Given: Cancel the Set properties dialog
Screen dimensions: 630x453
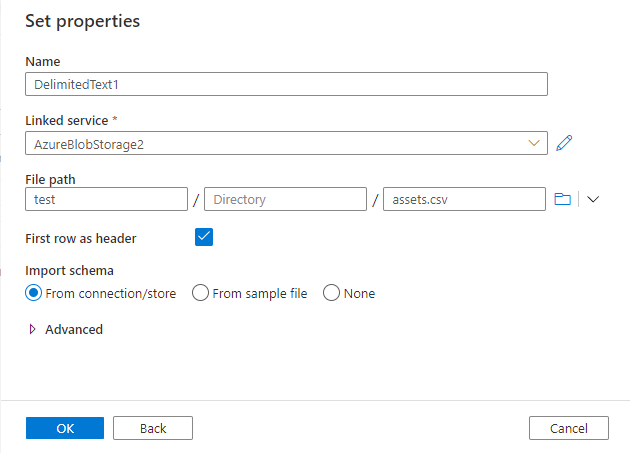Looking at the screenshot, I should pos(569,428).
